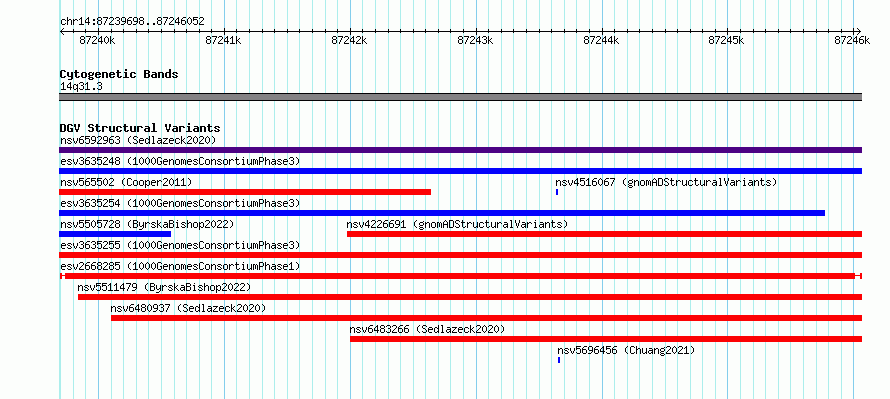Open nsv5511479 (ByrskaBishop2022) label
The image size is (890, 399).
(x=164, y=287)
